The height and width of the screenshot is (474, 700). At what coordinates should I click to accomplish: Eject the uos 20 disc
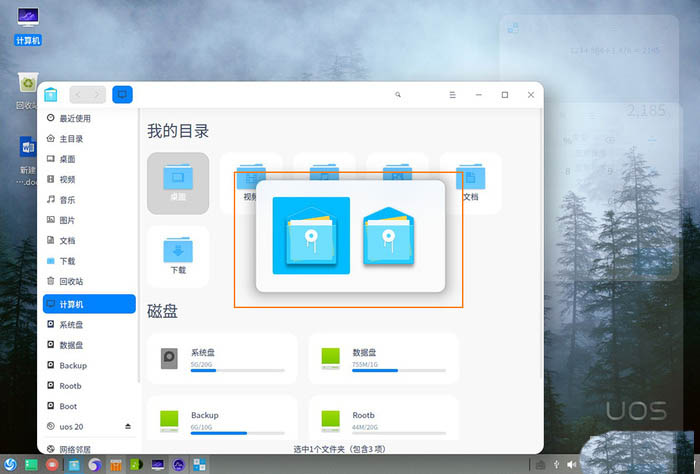pos(128,426)
